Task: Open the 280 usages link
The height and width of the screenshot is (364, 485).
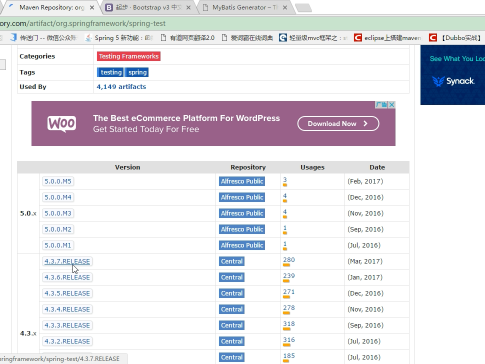Action: click(x=289, y=260)
